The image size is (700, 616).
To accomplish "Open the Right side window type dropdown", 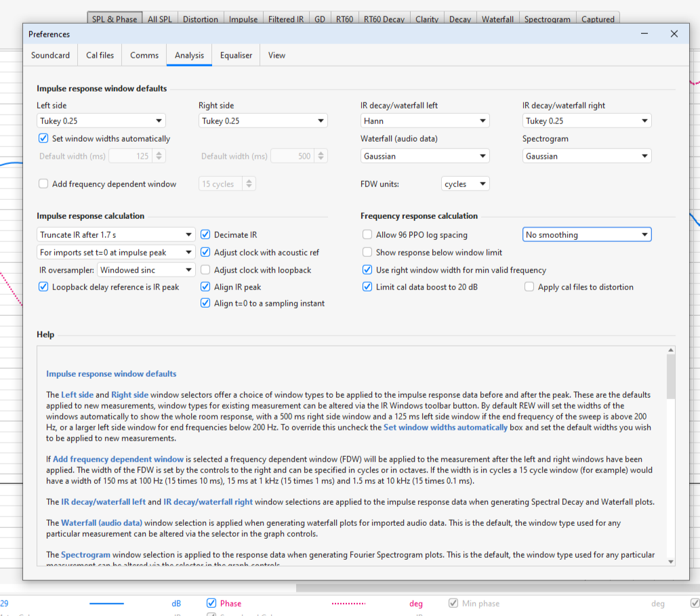I will (263, 121).
